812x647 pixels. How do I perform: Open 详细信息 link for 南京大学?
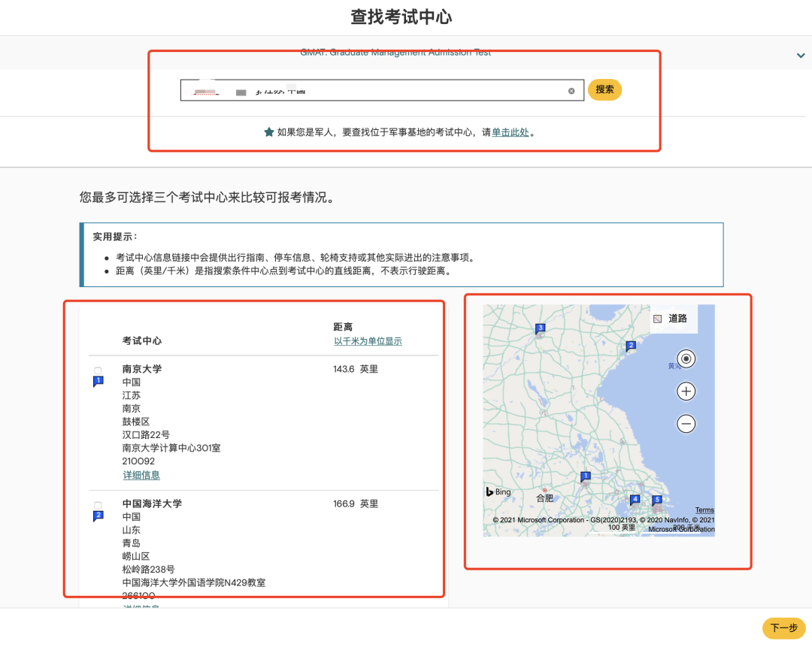[141, 476]
